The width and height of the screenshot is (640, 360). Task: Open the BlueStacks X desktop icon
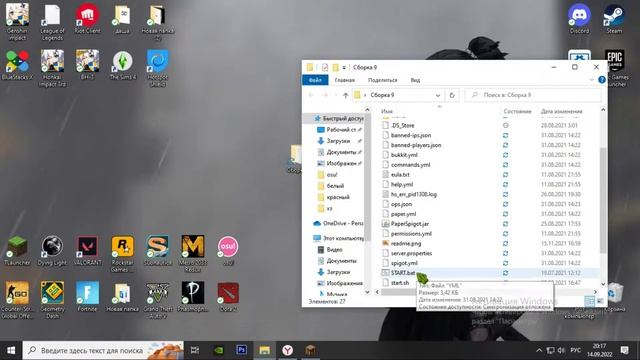pos(17,65)
